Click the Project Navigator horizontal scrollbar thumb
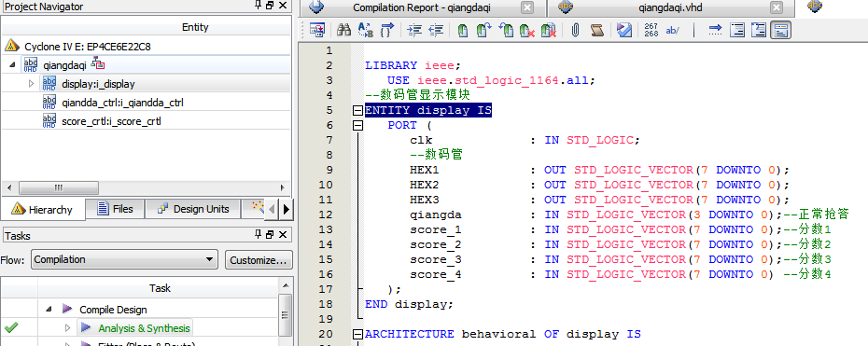Image resolution: width=868 pixels, height=346 pixels. (60, 187)
